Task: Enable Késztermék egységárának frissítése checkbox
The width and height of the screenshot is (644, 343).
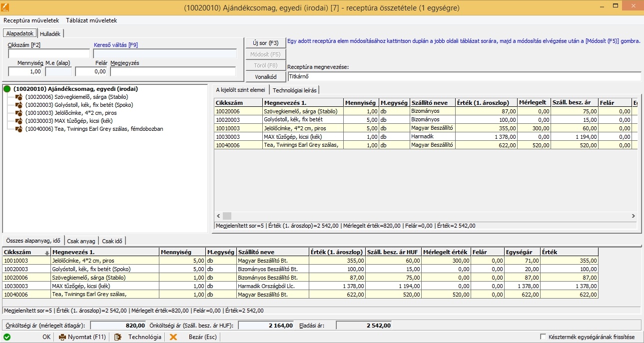Action: 543,337
